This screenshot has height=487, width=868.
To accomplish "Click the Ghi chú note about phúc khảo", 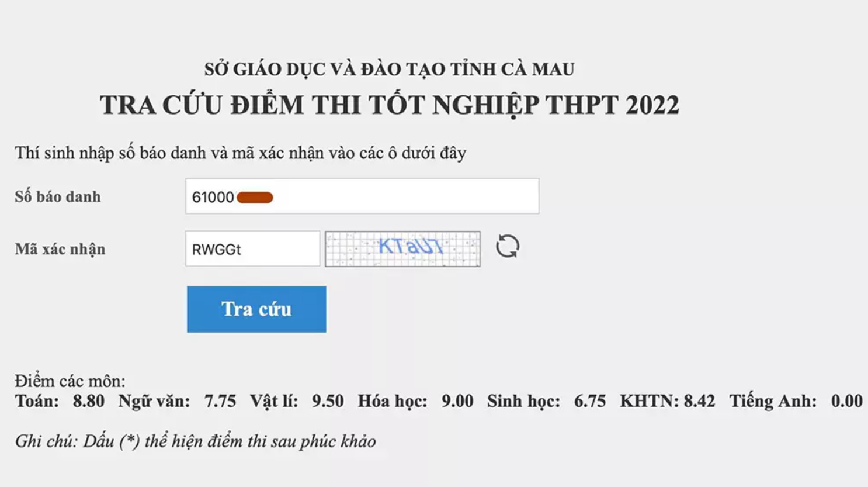I will 196,442.
